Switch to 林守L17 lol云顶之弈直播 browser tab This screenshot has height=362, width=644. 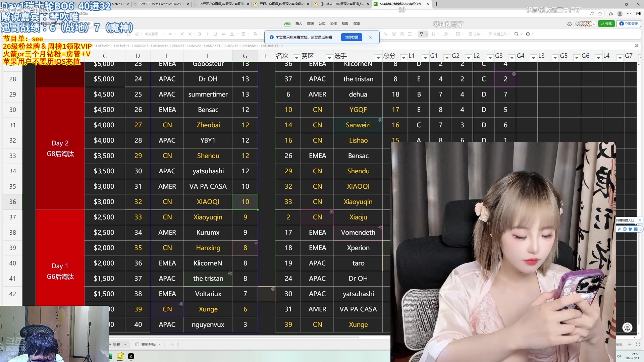pos(341,4)
